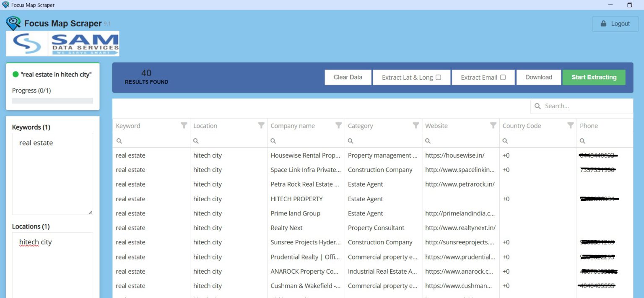Click the Download button
The image size is (644, 298).
pyautogui.click(x=538, y=77)
